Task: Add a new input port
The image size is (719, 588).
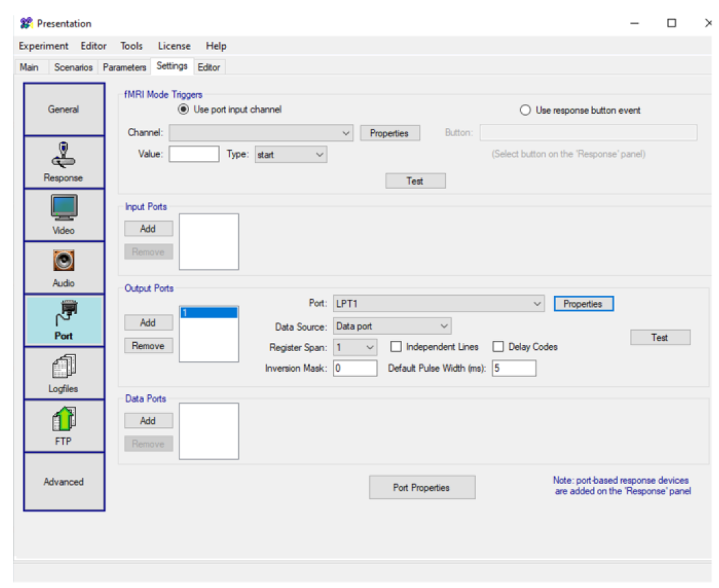Action: coord(148,229)
